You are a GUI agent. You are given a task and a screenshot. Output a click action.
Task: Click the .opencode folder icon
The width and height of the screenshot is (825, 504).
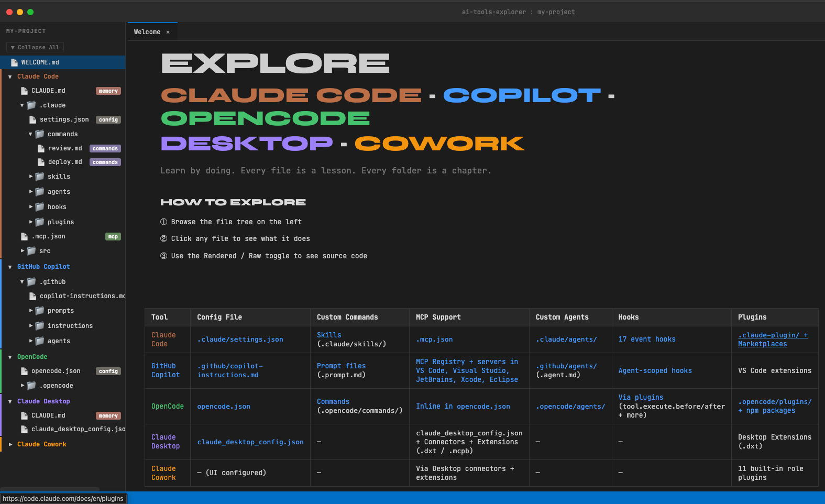point(31,386)
